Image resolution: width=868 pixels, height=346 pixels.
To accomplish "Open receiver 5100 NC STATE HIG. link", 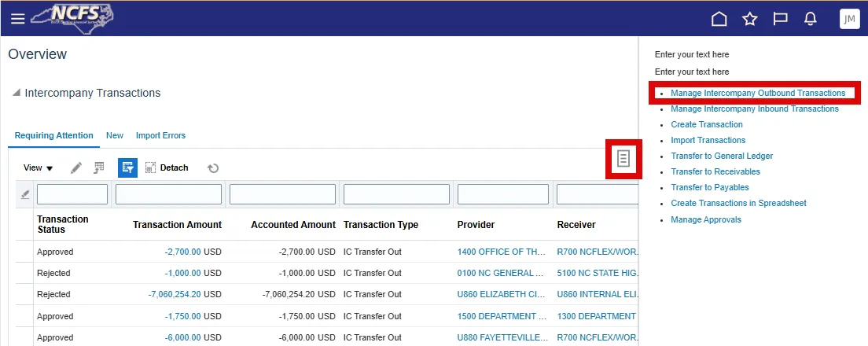I will click(598, 273).
